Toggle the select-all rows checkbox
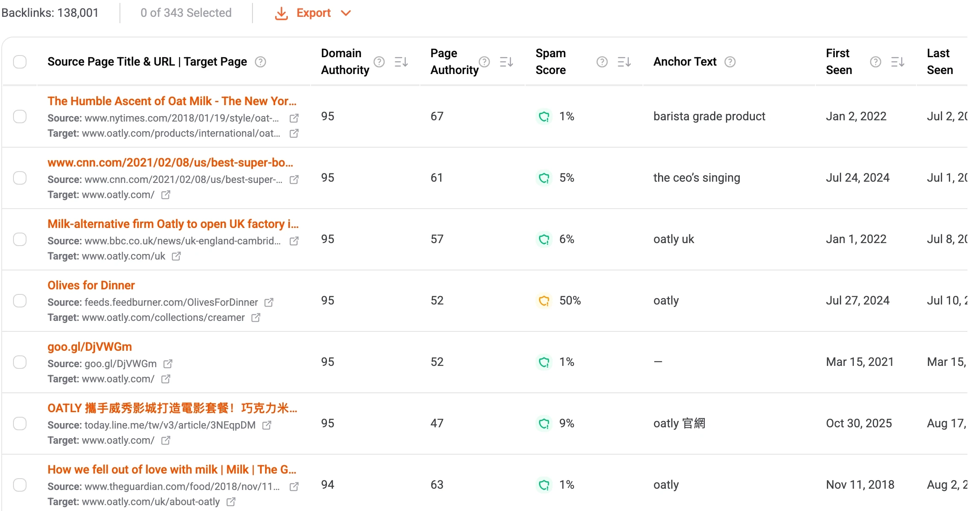The image size is (980, 511). tap(20, 62)
